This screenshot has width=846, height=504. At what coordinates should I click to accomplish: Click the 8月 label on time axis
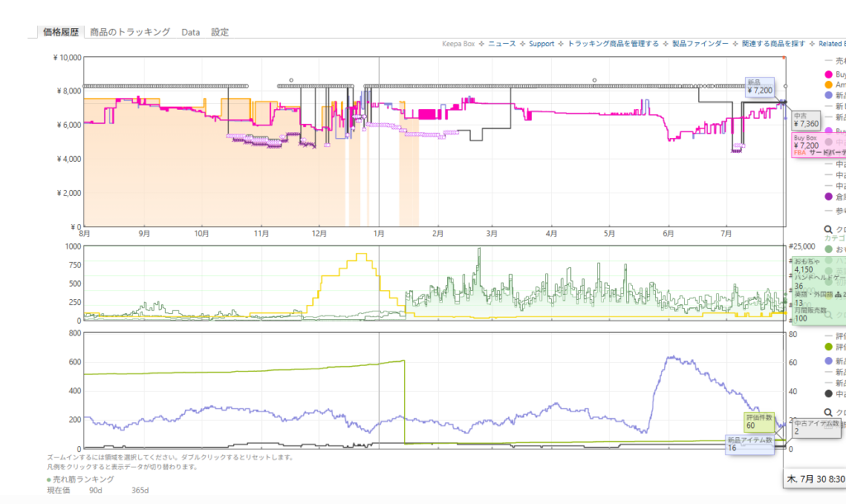pyautogui.click(x=85, y=234)
